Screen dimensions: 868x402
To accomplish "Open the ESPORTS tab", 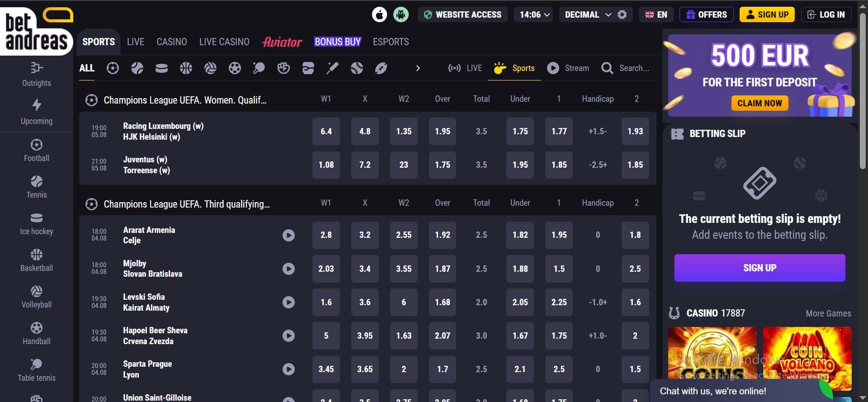I will pos(391,42).
